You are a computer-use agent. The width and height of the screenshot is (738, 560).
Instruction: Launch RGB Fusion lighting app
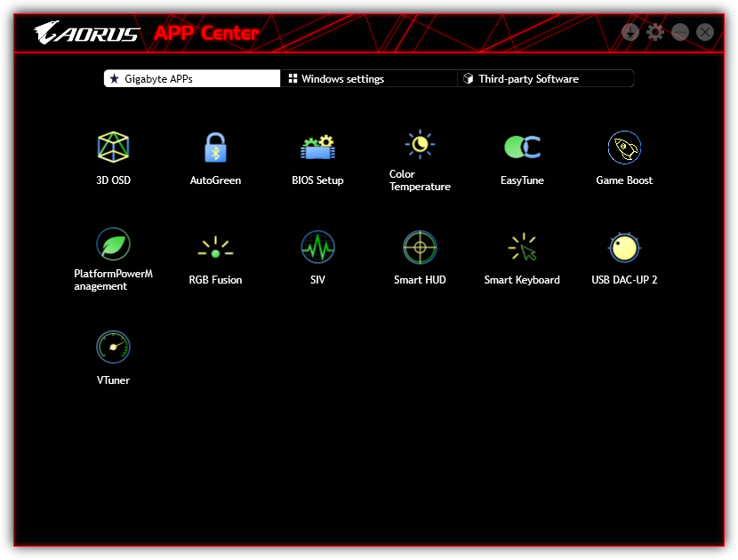click(215, 247)
